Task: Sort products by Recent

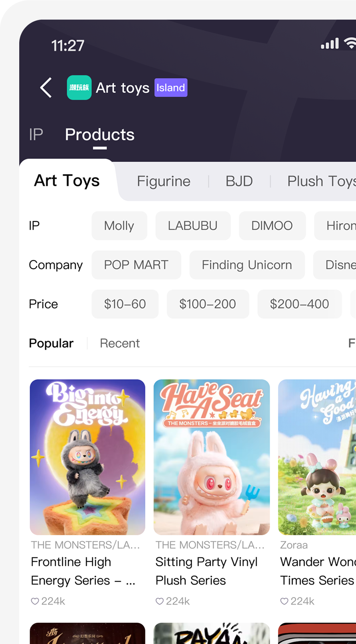Action: (120, 343)
